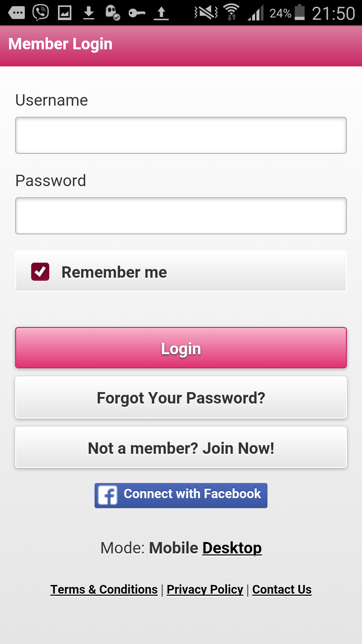362x644 pixels.
Task: Tap the download arrow status icon
Action: [x=88, y=13]
